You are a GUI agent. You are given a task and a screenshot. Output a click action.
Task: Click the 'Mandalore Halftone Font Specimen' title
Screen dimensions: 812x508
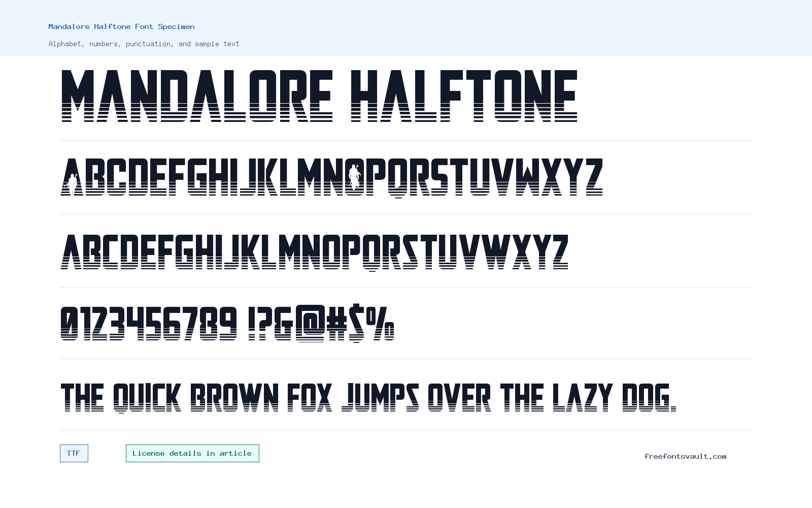coord(122,26)
